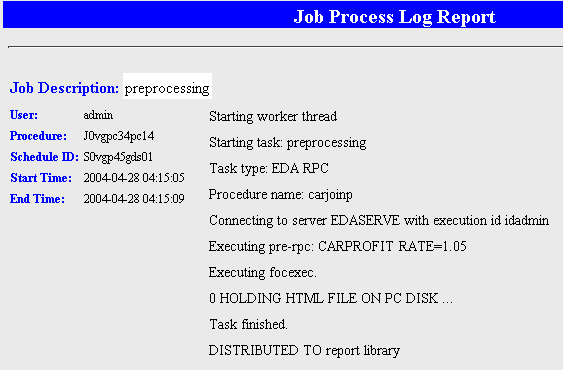563x370 pixels.
Task: Click the User label
Action: (24, 115)
